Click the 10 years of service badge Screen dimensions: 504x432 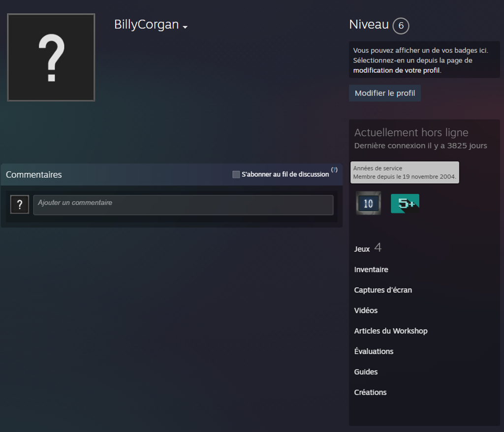pyautogui.click(x=368, y=203)
